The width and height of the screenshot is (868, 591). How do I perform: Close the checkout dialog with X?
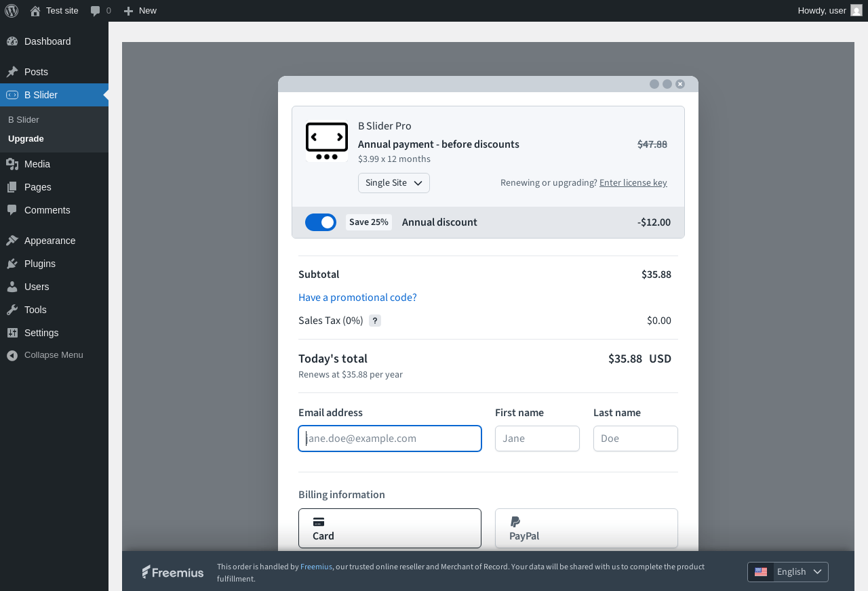680,84
